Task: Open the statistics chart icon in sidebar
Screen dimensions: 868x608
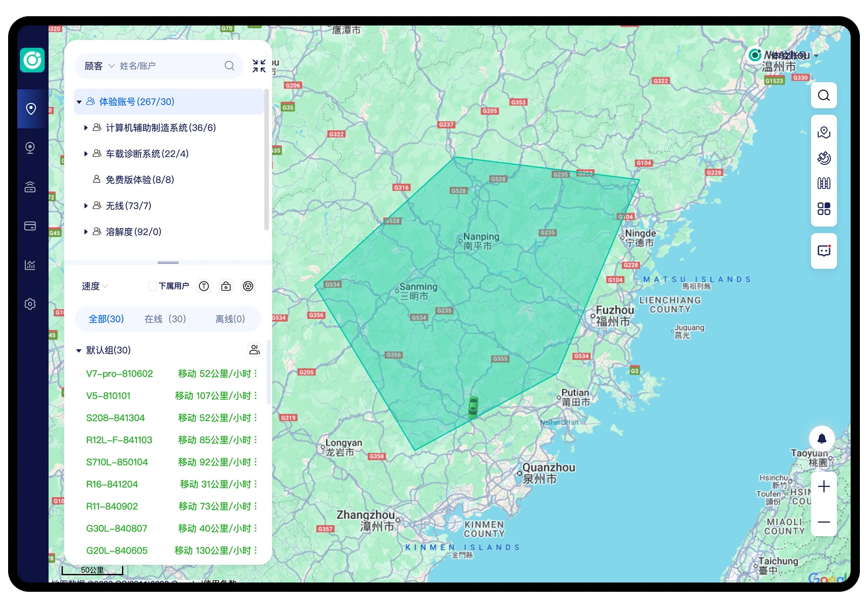Action: [x=30, y=265]
